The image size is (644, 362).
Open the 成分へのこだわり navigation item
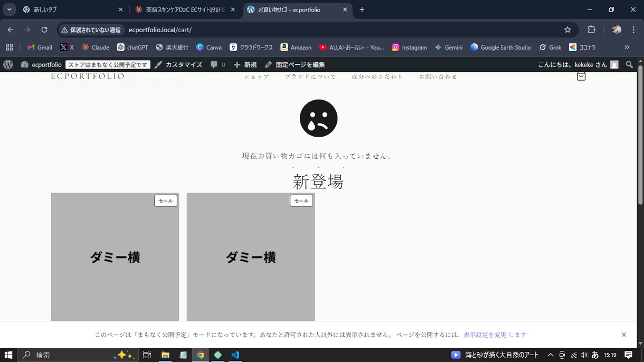pos(377,77)
